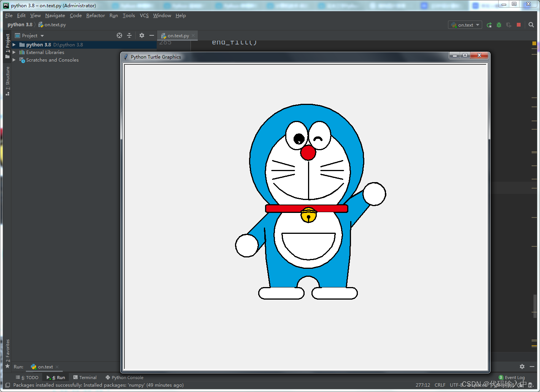Viewport: 540px width, 392px height.
Task: Open Run tool window settings gear
Action: (x=522, y=367)
